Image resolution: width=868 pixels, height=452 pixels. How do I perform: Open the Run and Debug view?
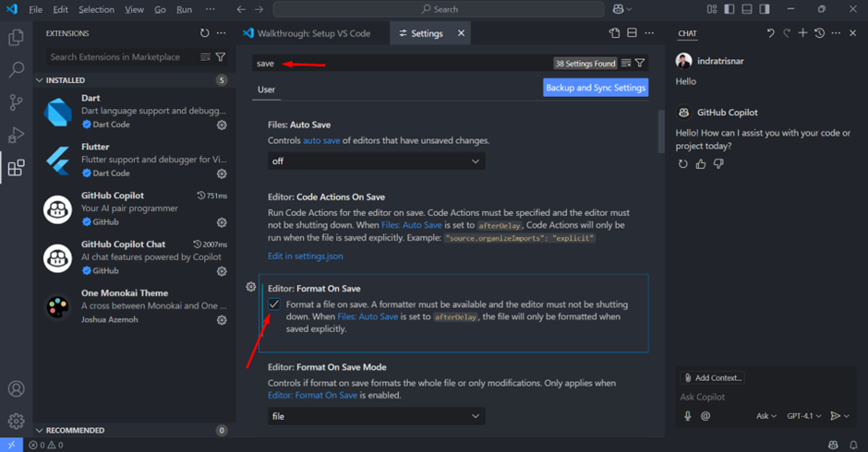click(x=16, y=135)
